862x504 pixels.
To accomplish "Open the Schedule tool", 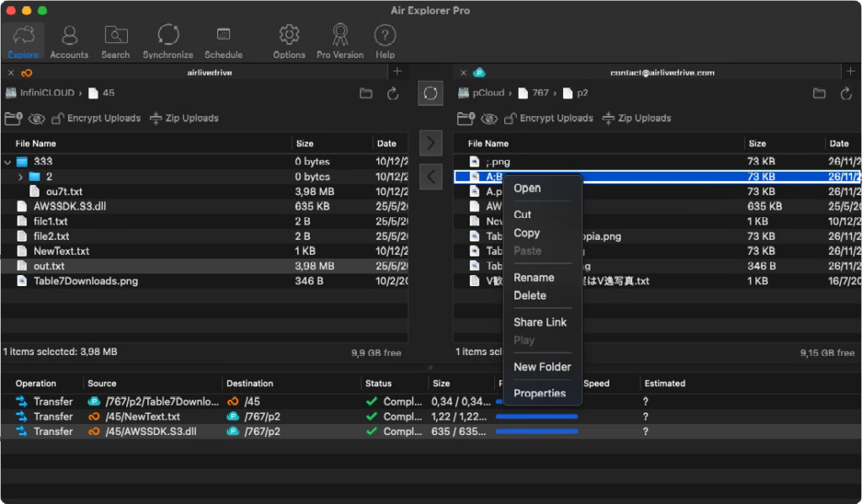I will coord(223,39).
